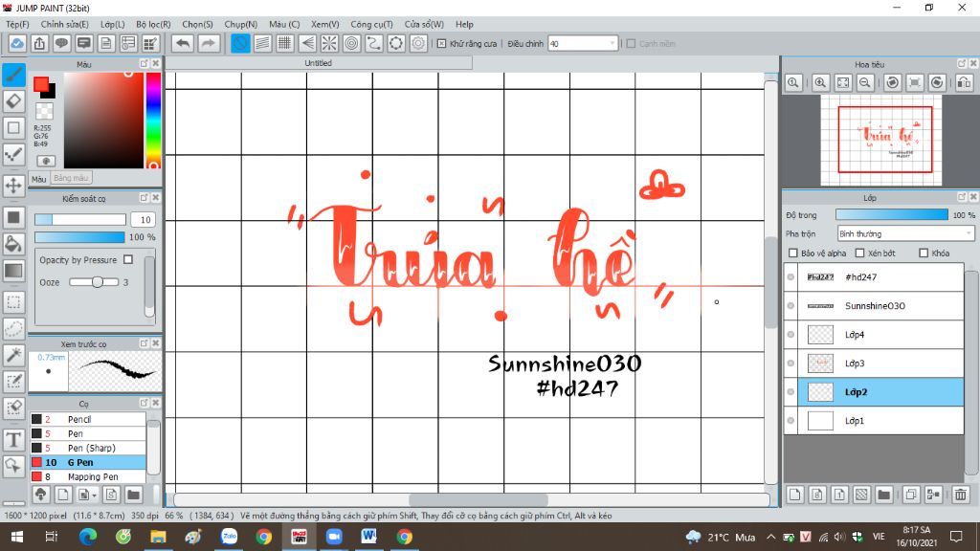Enable concentric circle snap
The width and height of the screenshot is (980, 551).
pyautogui.click(x=352, y=43)
